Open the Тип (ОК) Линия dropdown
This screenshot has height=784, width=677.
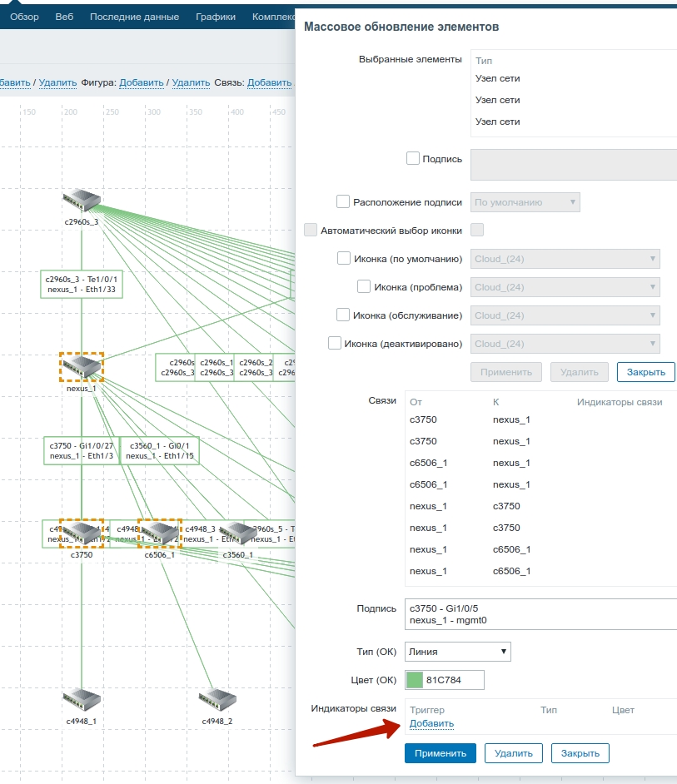[457, 652]
